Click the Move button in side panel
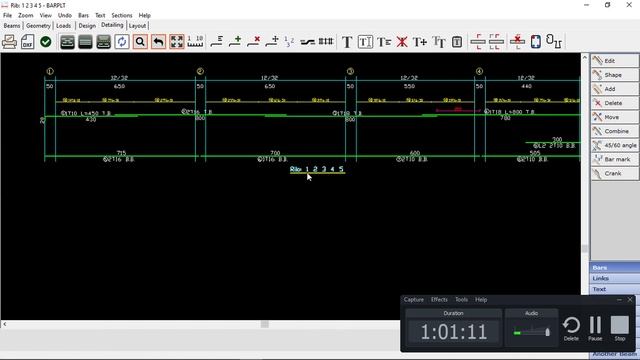The height and width of the screenshot is (360, 640). click(x=615, y=117)
